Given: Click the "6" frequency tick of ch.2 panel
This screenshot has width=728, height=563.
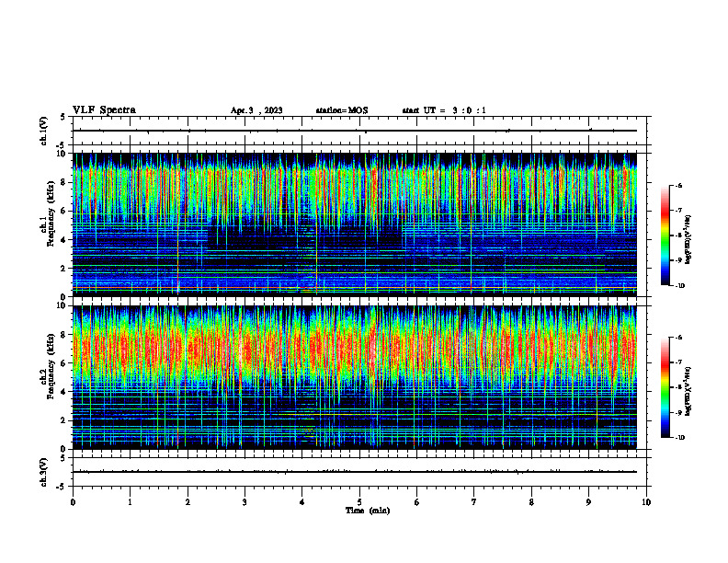Looking at the screenshot, I should click(x=63, y=363).
